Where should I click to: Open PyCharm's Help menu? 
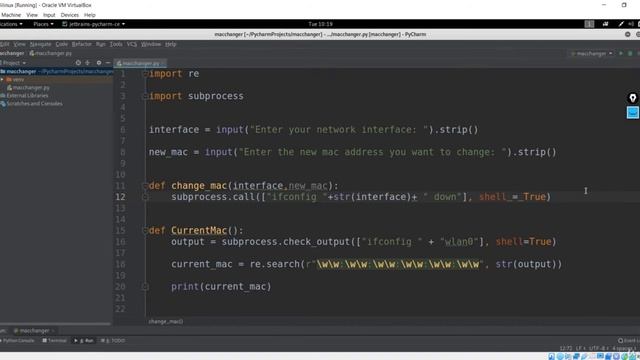click(171, 44)
